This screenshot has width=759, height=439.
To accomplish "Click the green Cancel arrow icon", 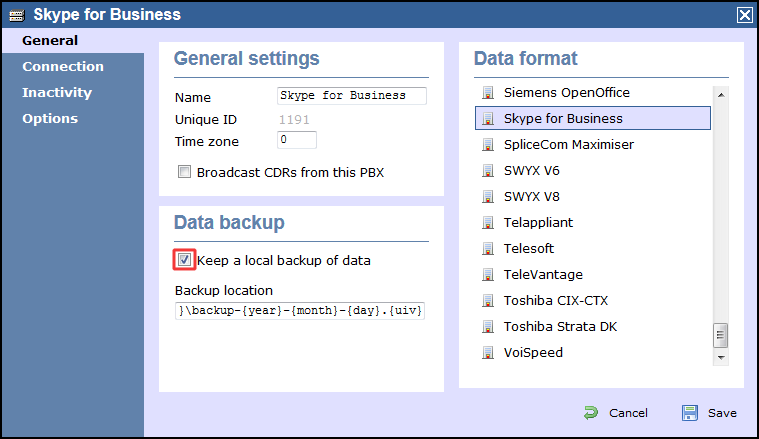I will click(x=591, y=413).
